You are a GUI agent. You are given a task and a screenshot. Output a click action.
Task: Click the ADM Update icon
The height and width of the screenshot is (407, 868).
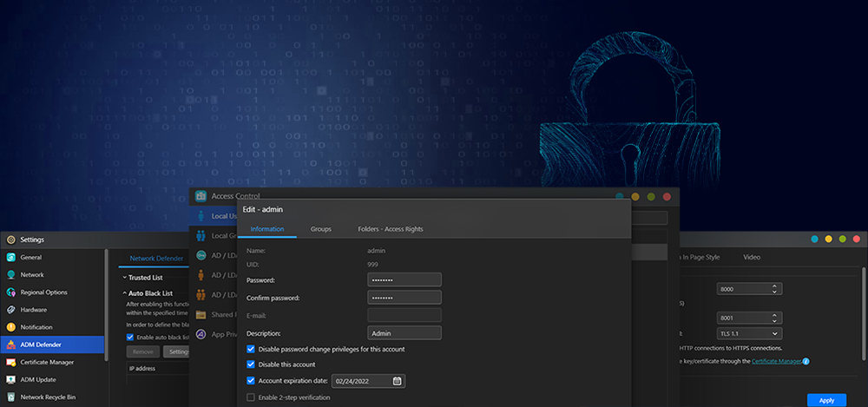pos(10,379)
